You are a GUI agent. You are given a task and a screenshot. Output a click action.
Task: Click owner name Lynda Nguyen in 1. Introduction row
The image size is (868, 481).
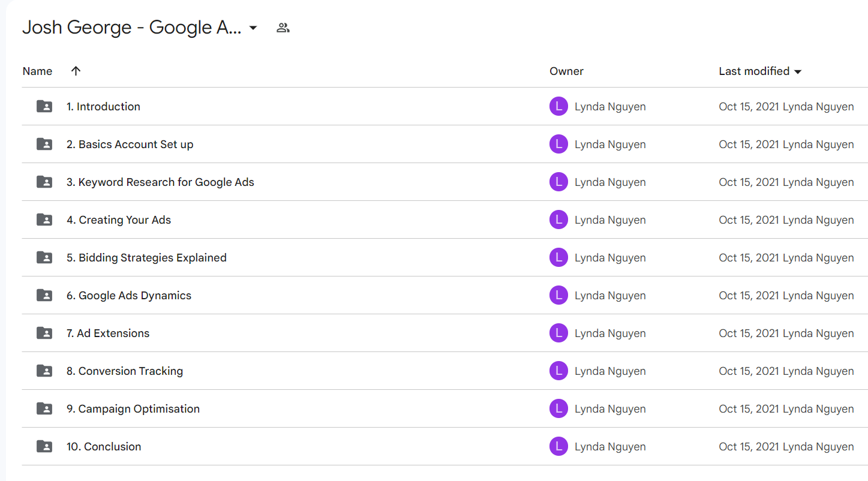[610, 107]
